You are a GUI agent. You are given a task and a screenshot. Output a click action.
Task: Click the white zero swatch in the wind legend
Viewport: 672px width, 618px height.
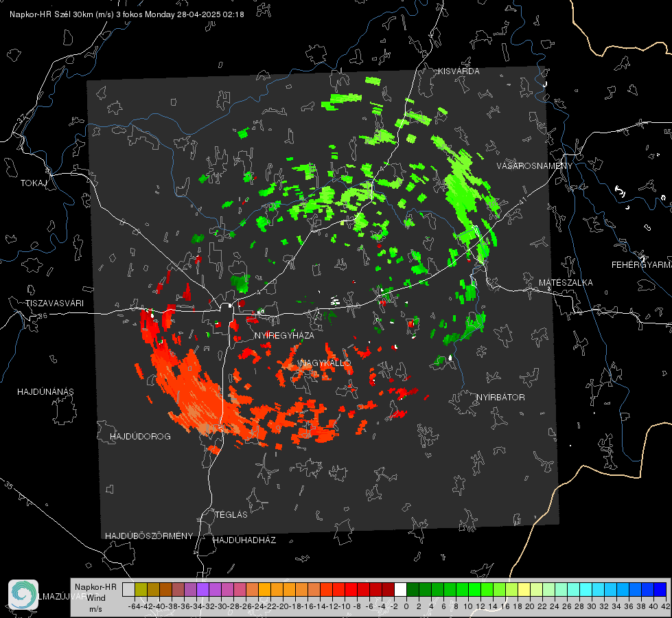[x=400, y=589]
